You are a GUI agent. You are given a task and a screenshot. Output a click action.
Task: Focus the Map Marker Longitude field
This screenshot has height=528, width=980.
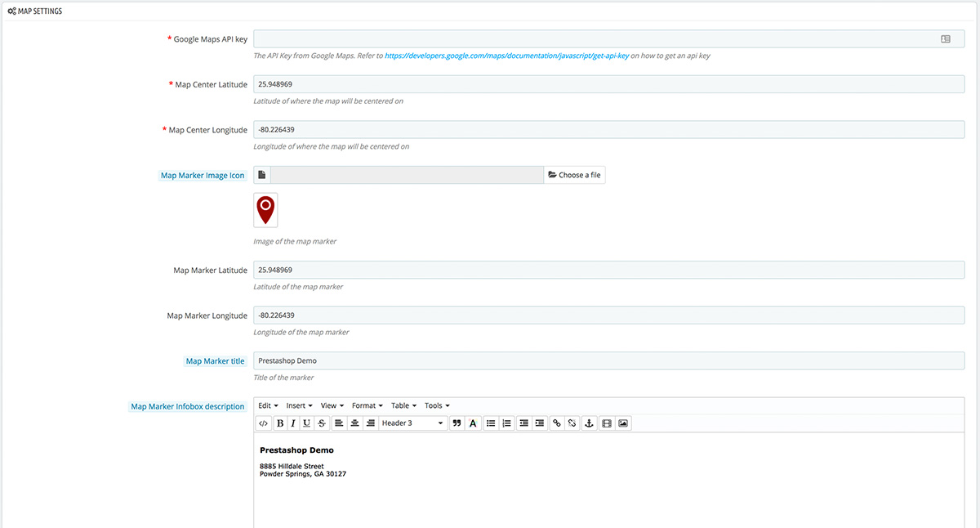pyautogui.click(x=609, y=315)
